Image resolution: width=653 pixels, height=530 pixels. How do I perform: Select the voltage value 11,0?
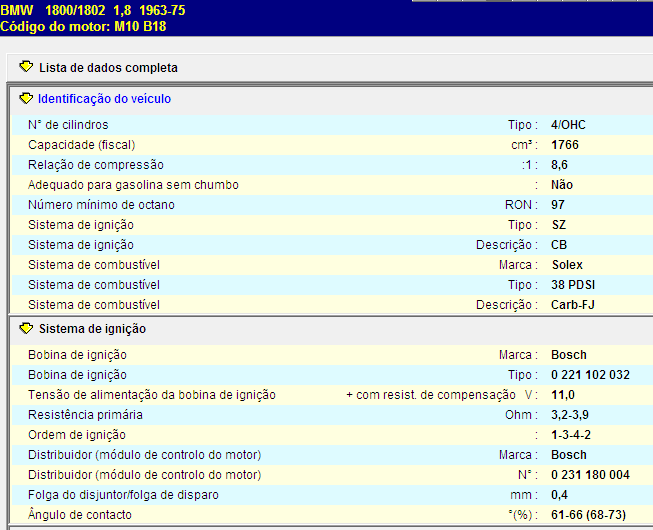coord(563,395)
